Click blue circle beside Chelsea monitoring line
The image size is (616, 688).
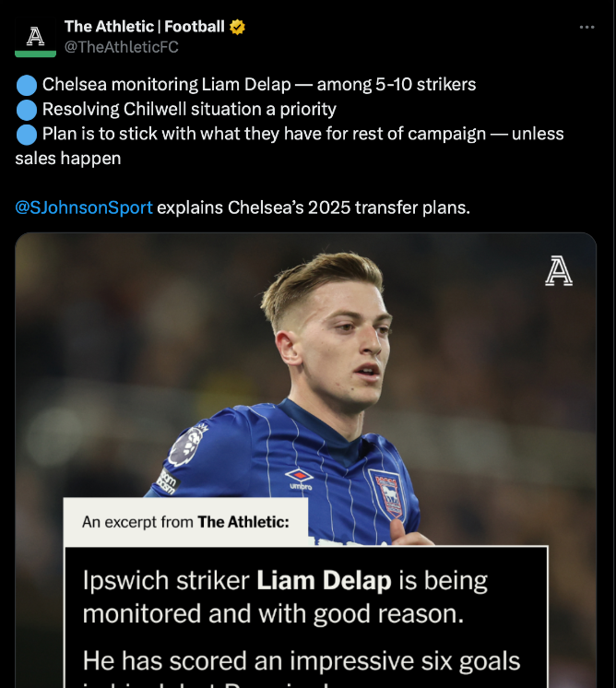coord(27,85)
